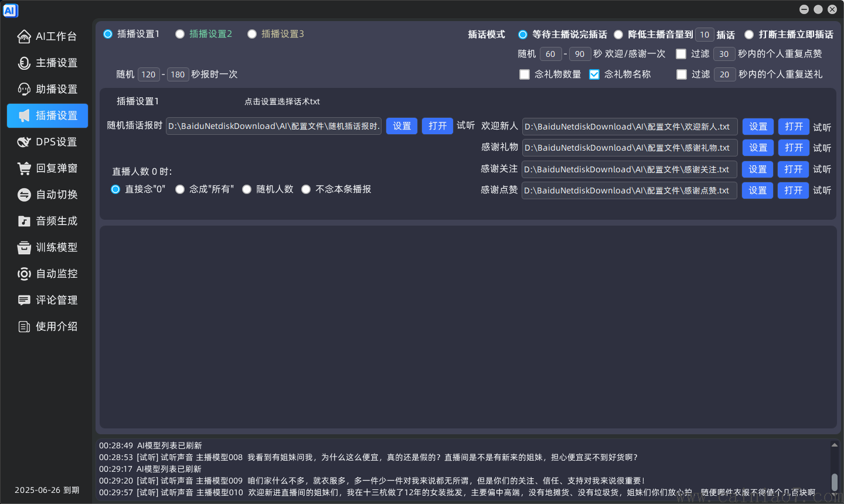Click the 设置 button for 欢迎新人
The width and height of the screenshot is (844, 504).
click(x=757, y=126)
